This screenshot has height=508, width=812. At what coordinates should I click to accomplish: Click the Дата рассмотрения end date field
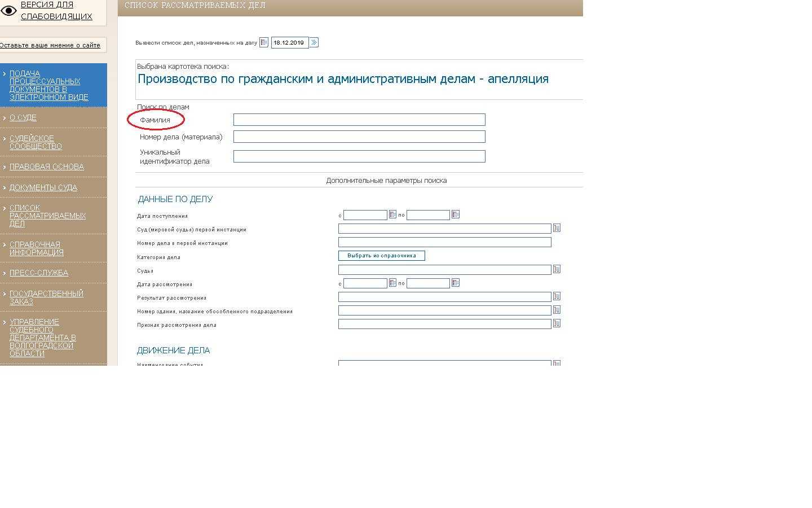[x=428, y=283]
